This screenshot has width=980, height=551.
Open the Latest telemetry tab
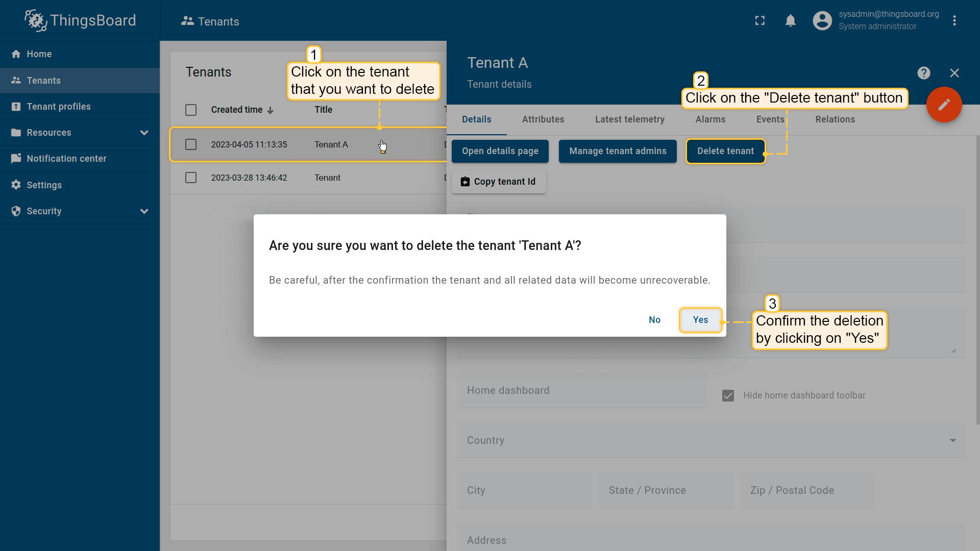629,119
